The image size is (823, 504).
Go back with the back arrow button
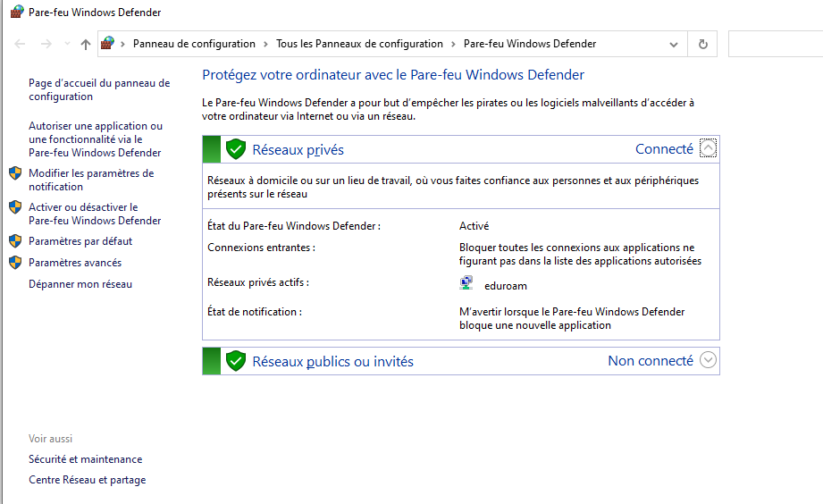pyautogui.click(x=20, y=44)
